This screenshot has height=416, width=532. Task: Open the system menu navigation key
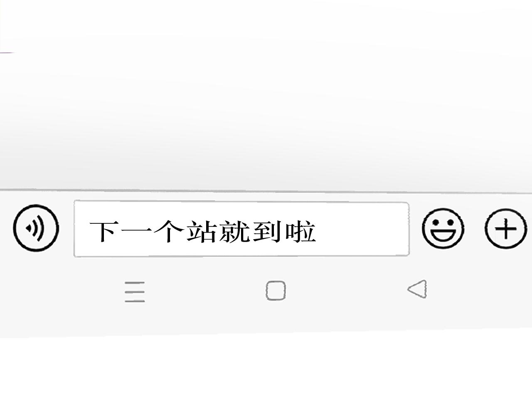135,292
